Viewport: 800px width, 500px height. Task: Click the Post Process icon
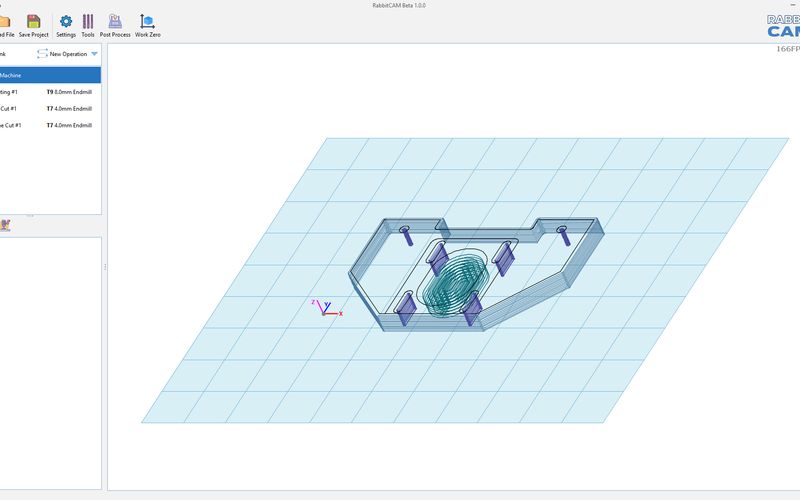tap(115, 21)
